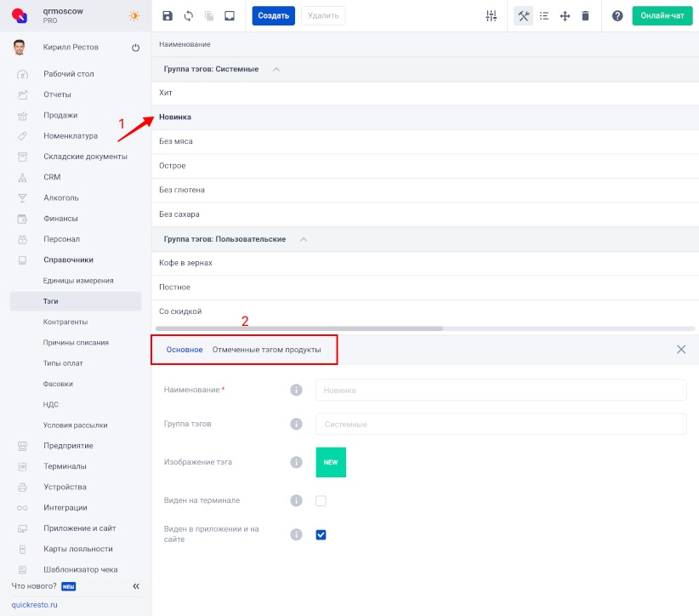
Task: Open the Онлайн-чат button
Action: pos(662,16)
